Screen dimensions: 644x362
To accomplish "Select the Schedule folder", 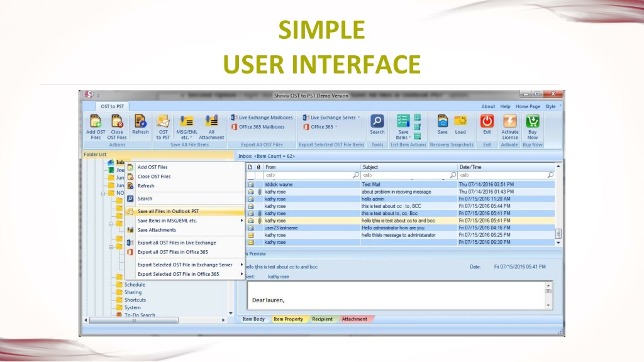I will 135,285.
